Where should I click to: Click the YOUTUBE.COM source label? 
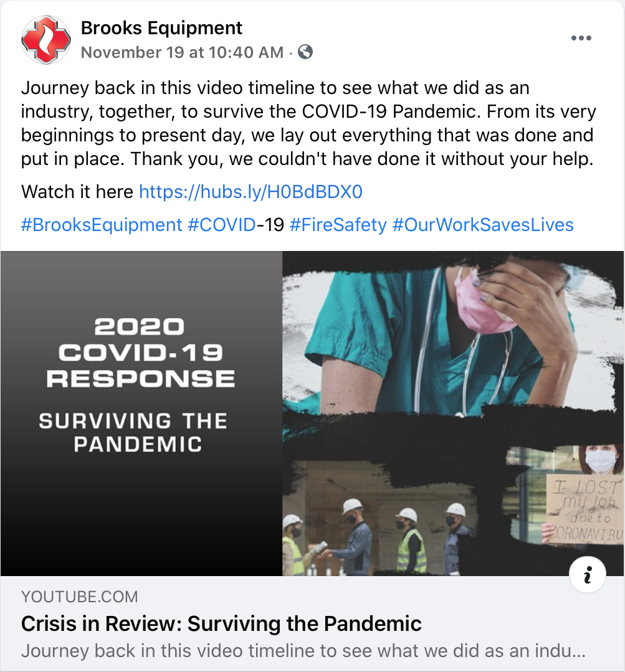[x=80, y=597]
